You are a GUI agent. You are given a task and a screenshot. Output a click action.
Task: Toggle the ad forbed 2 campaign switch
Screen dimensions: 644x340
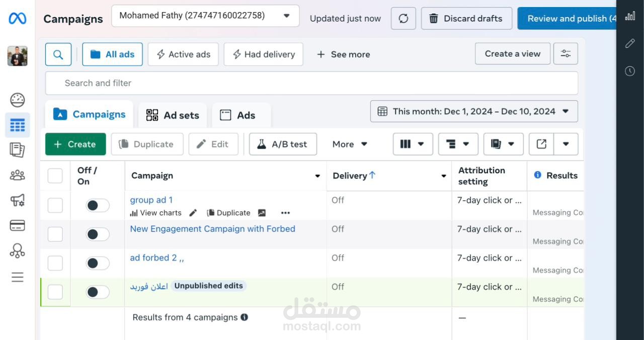pyautogui.click(x=98, y=263)
